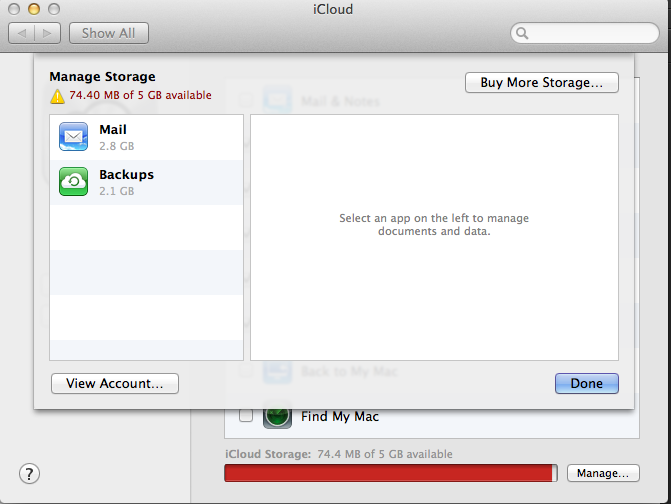Open the help question mark button
671x504 pixels.
(30, 474)
